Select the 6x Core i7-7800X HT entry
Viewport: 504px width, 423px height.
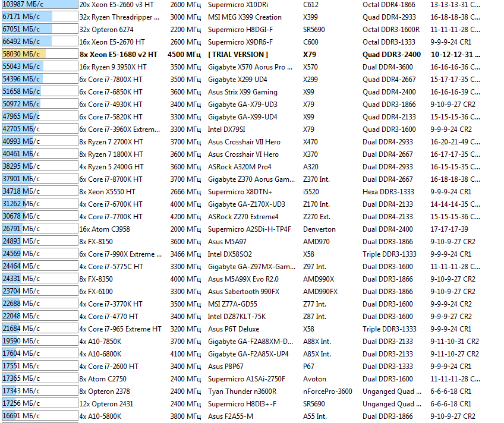(111, 80)
